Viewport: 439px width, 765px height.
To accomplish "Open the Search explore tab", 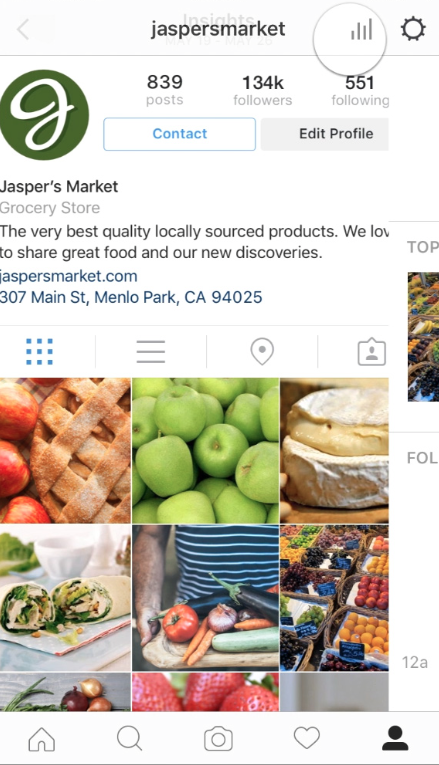I will 130,739.
